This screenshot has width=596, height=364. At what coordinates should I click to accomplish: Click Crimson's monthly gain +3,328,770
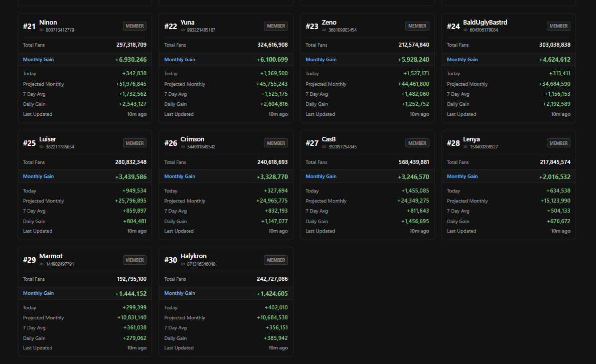click(x=272, y=176)
